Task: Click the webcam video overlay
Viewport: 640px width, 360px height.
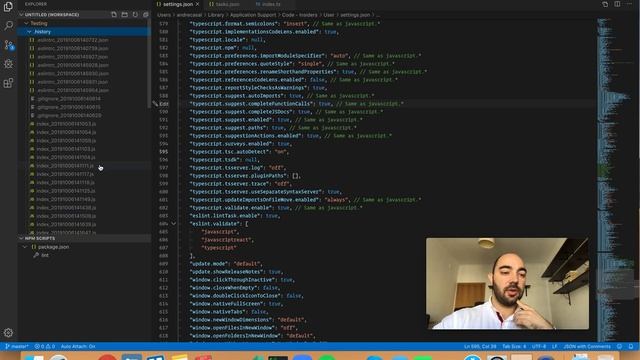Action: coord(507,284)
